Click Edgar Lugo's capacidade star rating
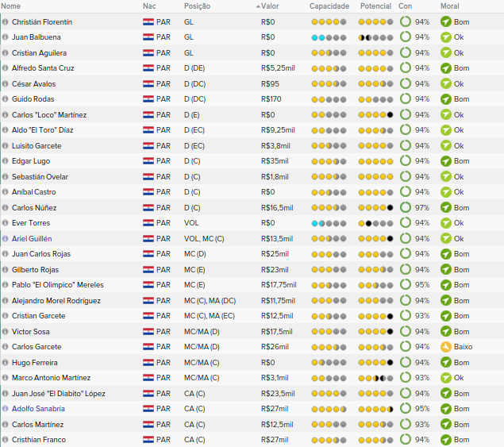 click(329, 161)
